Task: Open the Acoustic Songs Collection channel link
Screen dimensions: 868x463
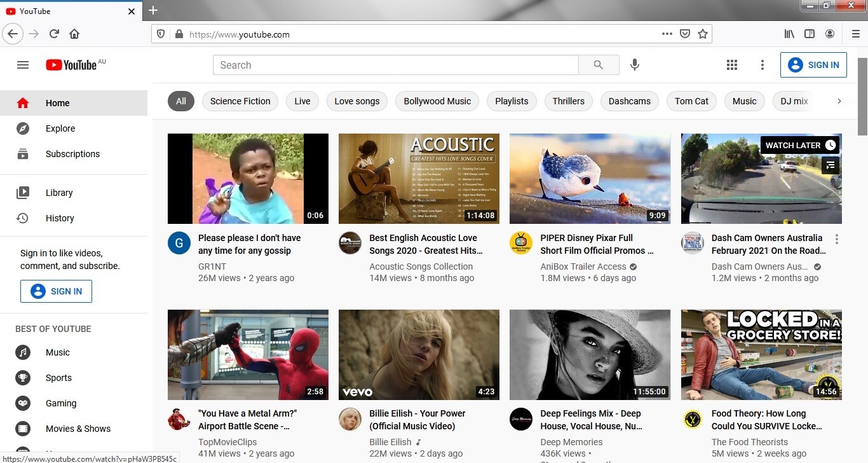Action: 421,266
